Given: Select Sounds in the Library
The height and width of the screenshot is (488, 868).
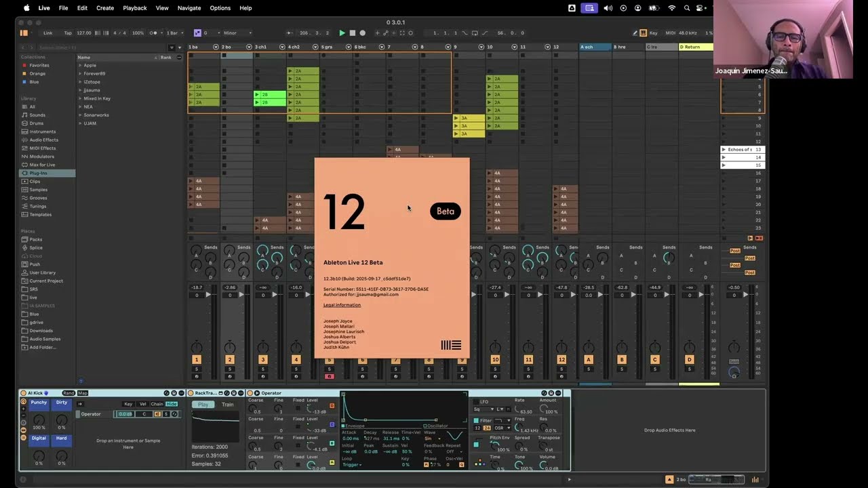Looking at the screenshot, I should pyautogui.click(x=37, y=115).
